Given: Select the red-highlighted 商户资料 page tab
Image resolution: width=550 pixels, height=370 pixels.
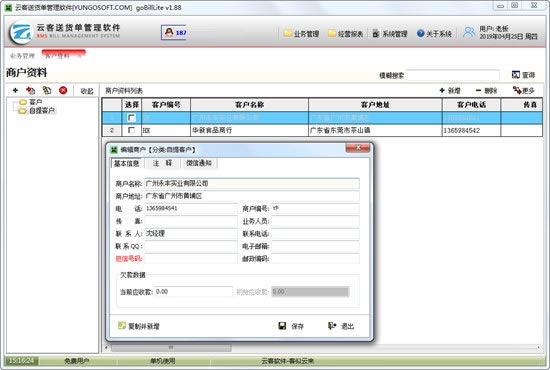Looking at the screenshot, I should (63, 55).
